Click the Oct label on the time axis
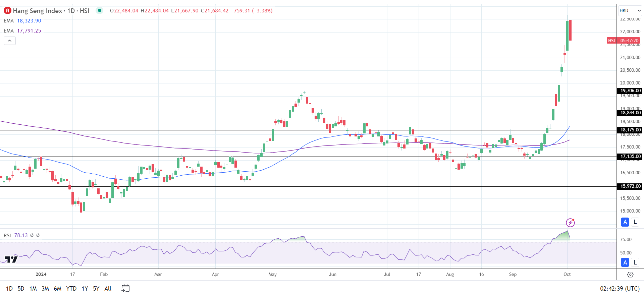This screenshot has width=644, height=296. click(567, 274)
